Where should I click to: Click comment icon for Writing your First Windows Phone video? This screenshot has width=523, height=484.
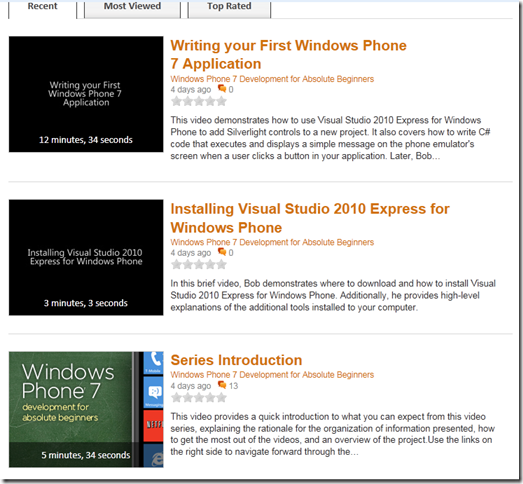[x=222, y=89]
